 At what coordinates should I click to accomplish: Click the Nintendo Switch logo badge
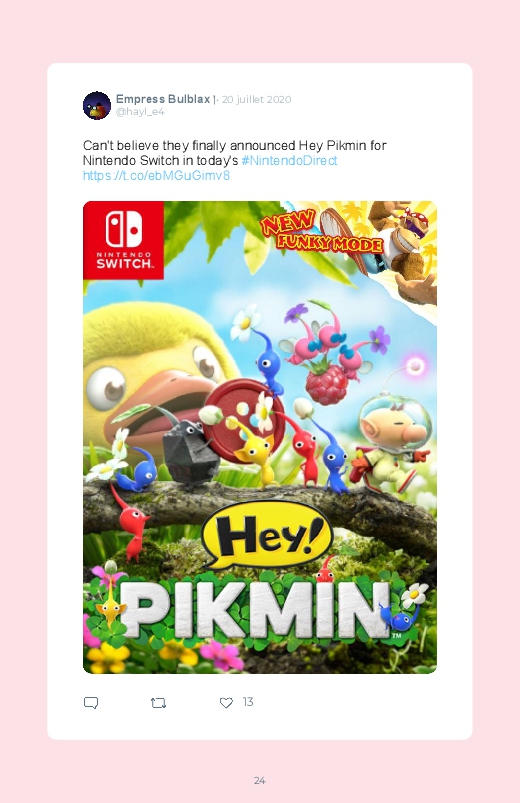[123, 240]
